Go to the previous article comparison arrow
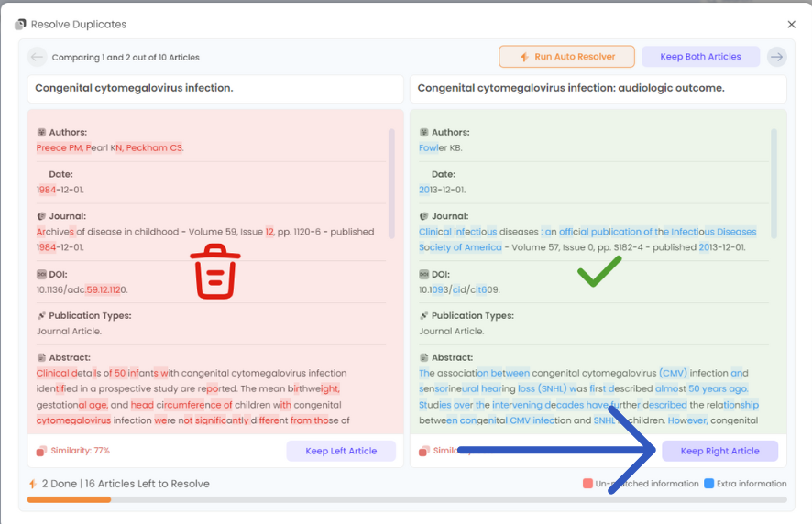 point(38,57)
